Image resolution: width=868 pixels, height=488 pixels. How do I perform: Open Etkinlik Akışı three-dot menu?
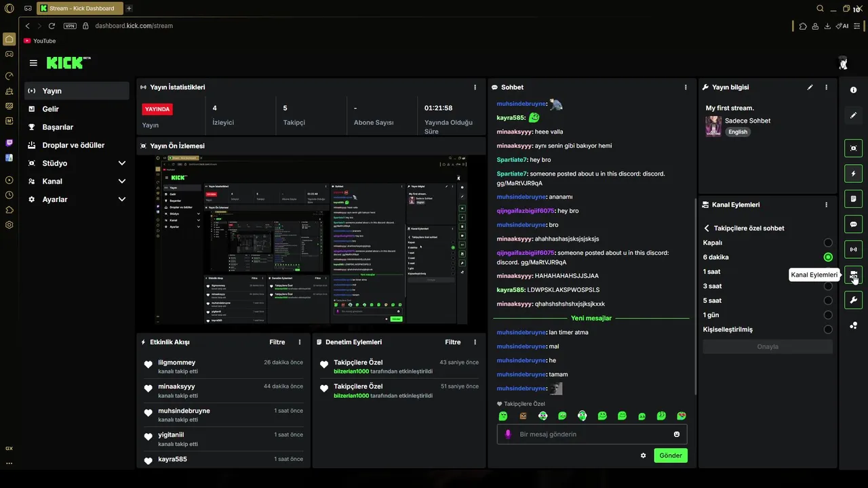click(x=300, y=342)
